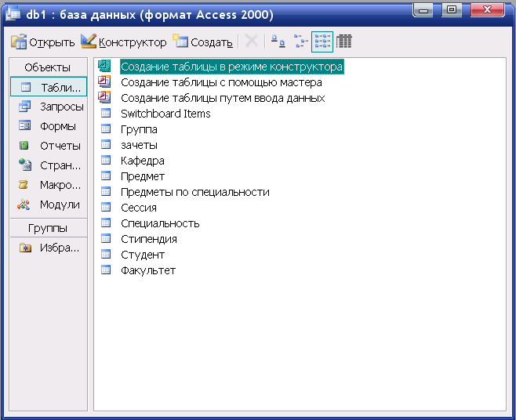The image size is (516, 420).
Task: Click the Объекты header bar
Action: [x=49, y=67]
